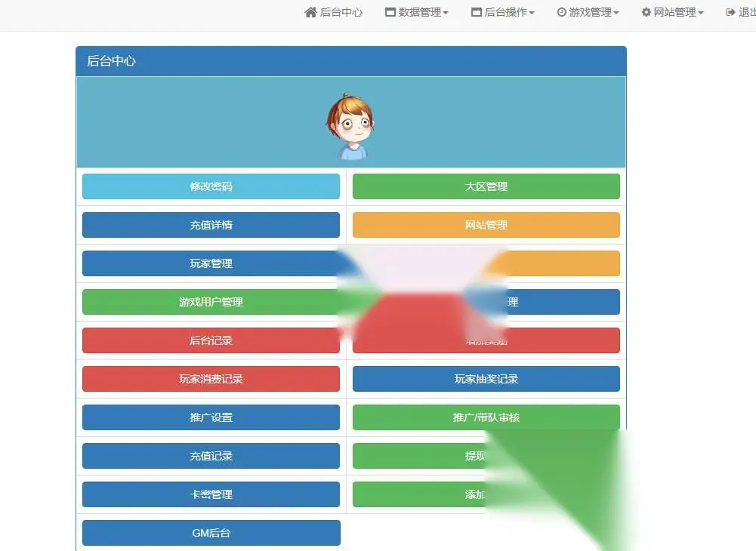Open 推广/带队审核 review page
The width and height of the screenshot is (756, 551).
pos(486,417)
